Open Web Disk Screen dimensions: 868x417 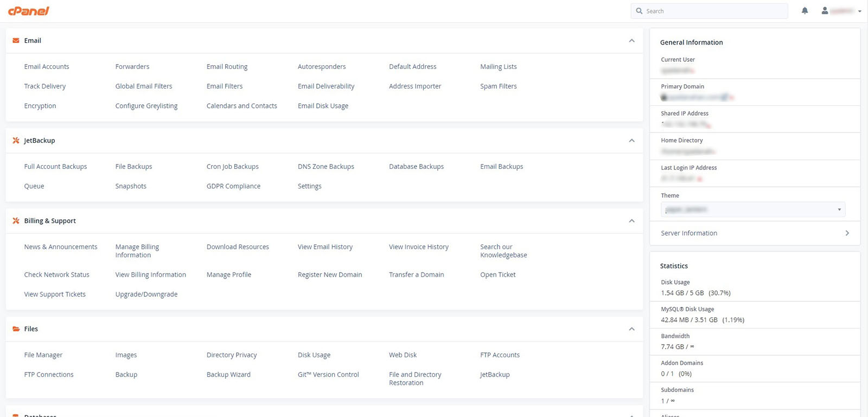coord(403,355)
